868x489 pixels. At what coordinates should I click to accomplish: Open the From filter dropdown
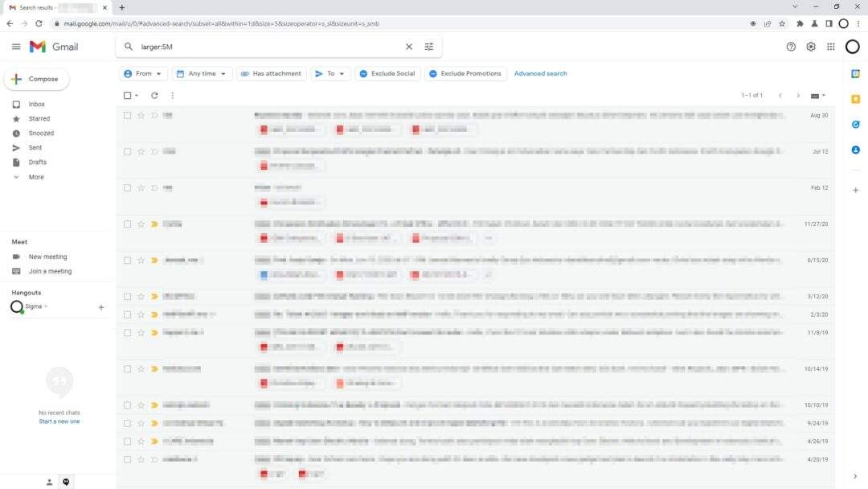[x=143, y=73]
